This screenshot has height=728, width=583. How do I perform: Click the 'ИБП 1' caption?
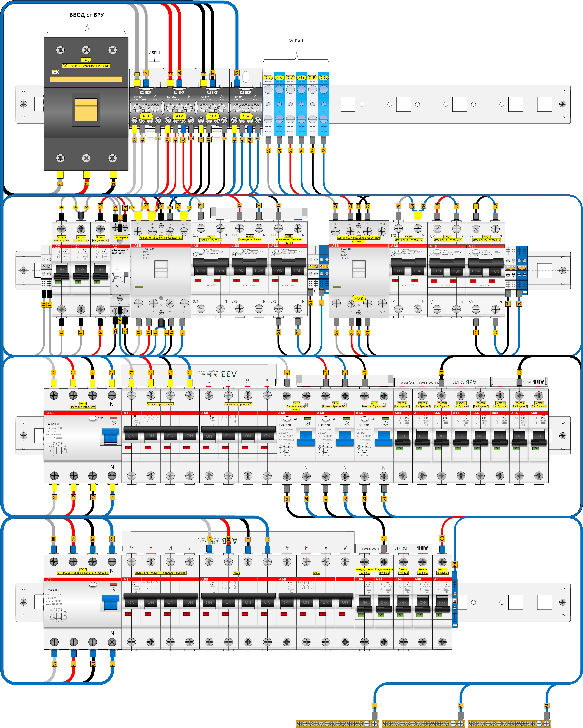click(154, 53)
